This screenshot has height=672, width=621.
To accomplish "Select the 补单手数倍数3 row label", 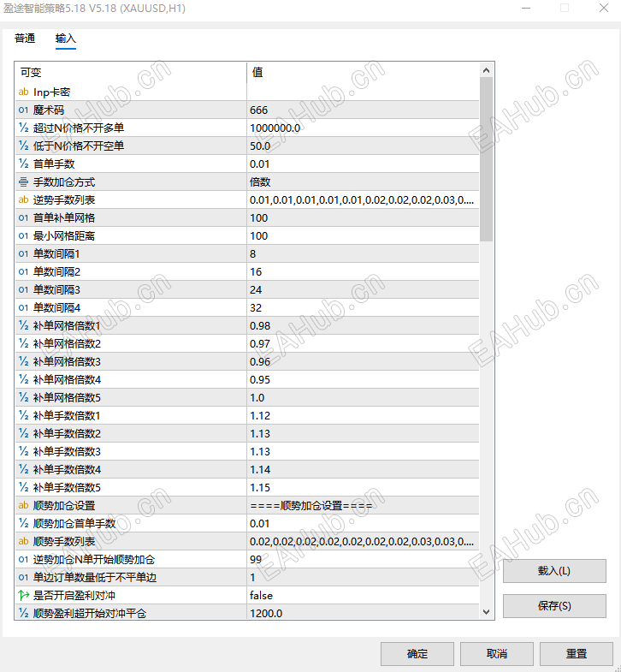I will click(68, 452).
